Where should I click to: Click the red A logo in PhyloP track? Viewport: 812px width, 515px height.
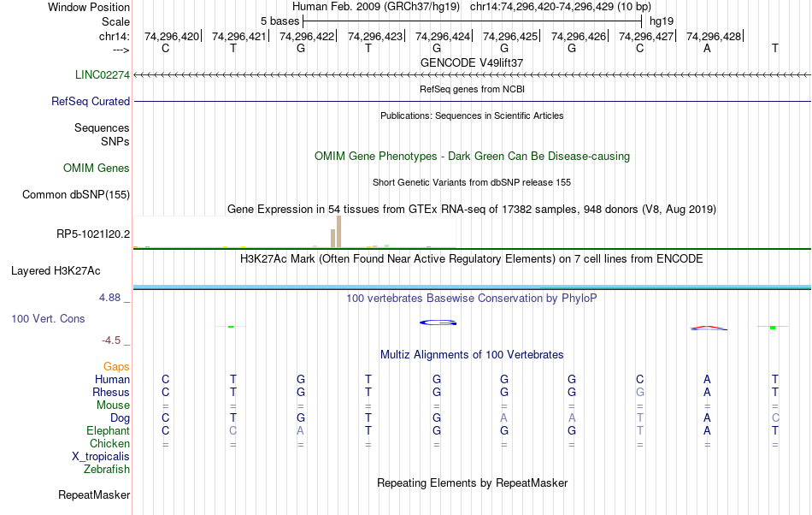coord(709,328)
